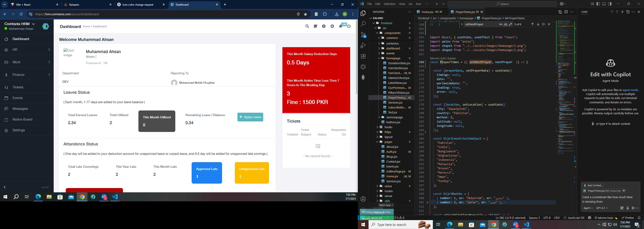Click the Open Changes icon in editor toolbar

pos(560,12)
